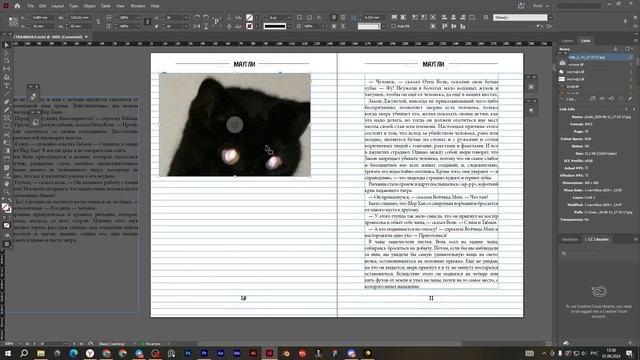Image resolution: width=640 pixels, height=360 pixels.
Task: Switch to the Layers panel tab
Action: (x=567, y=41)
